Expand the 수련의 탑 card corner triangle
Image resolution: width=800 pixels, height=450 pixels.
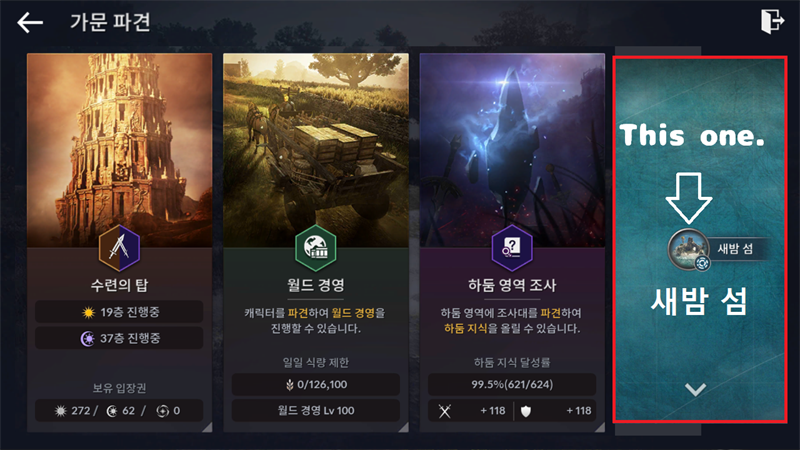click(207, 427)
